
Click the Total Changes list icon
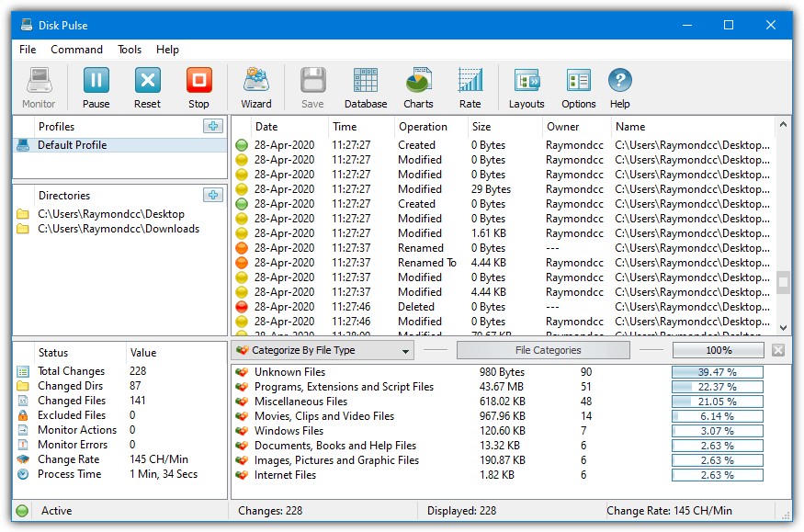coord(23,371)
